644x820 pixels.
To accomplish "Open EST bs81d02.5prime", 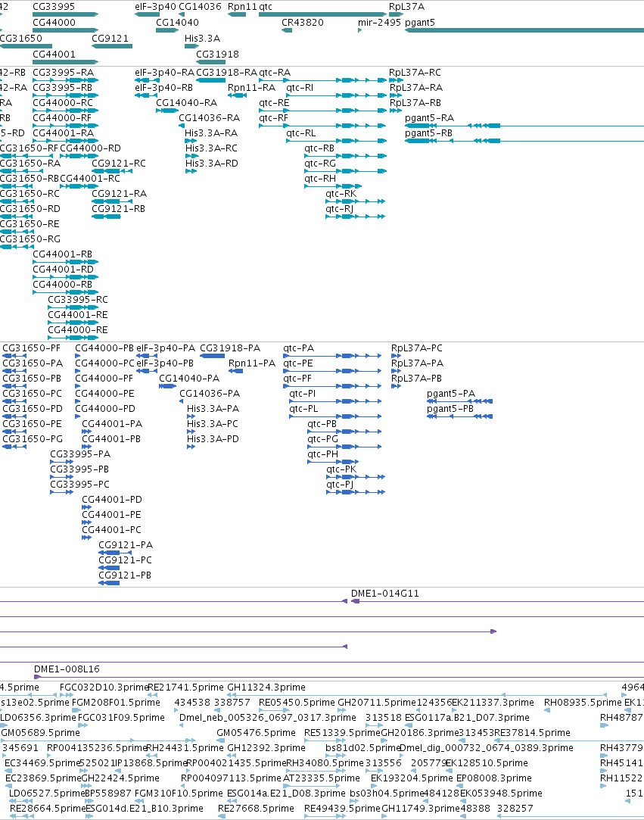I will point(362,748).
